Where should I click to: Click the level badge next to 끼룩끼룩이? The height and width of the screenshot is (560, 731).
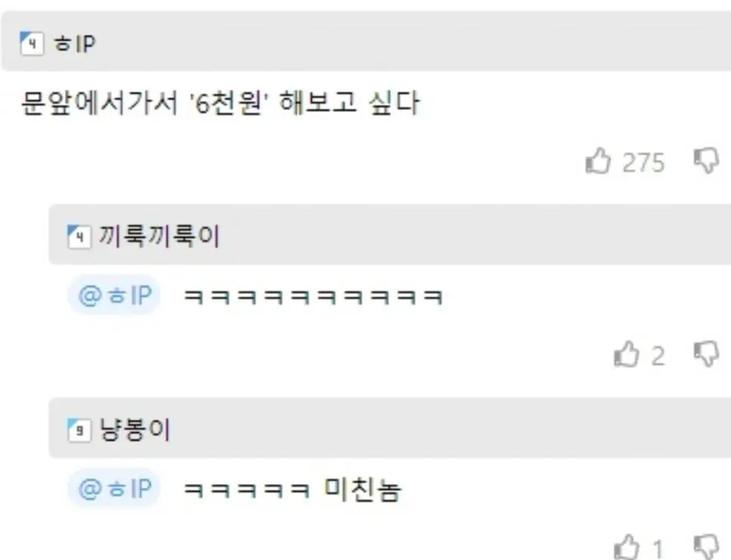point(79,237)
